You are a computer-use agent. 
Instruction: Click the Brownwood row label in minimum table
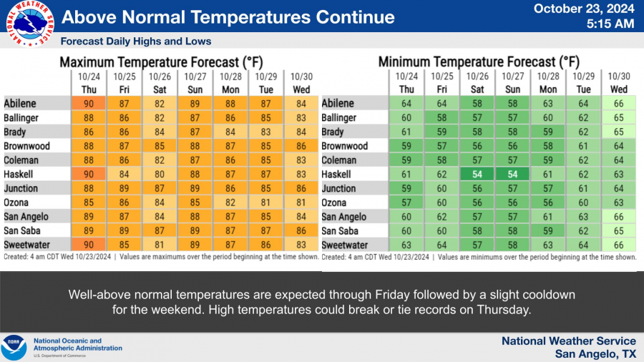tap(345, 146)
